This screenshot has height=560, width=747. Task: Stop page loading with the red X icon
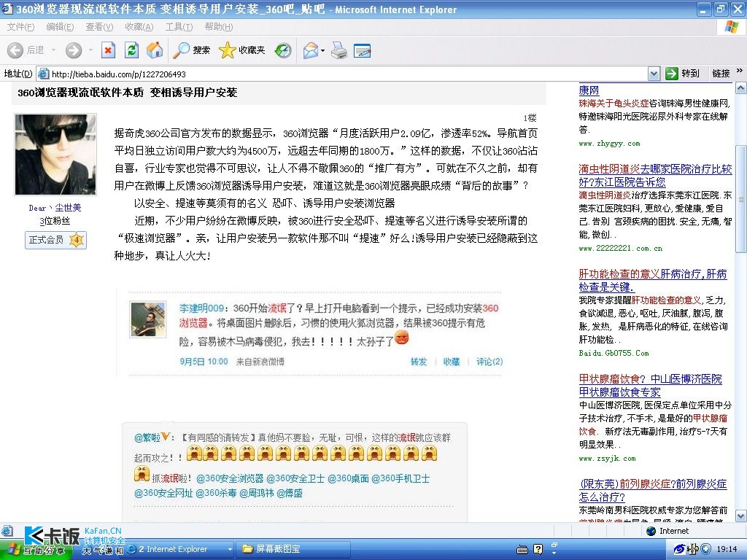[x=109, y=50]
